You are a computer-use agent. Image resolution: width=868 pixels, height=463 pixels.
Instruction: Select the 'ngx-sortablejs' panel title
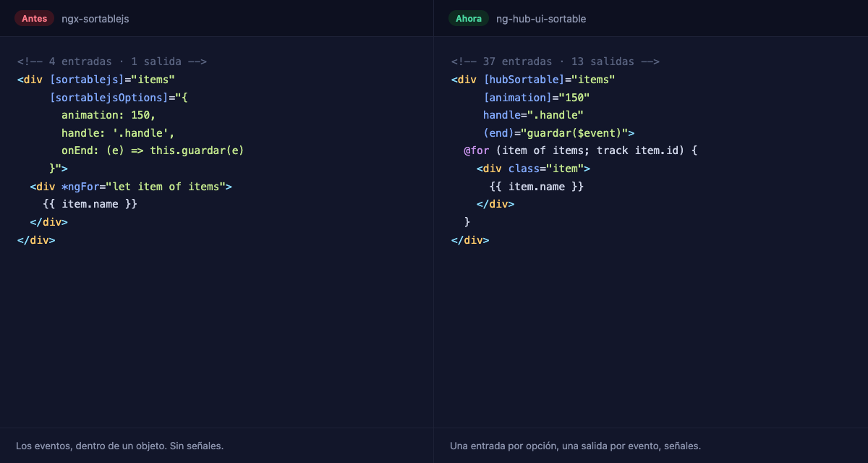click(95, 19)
